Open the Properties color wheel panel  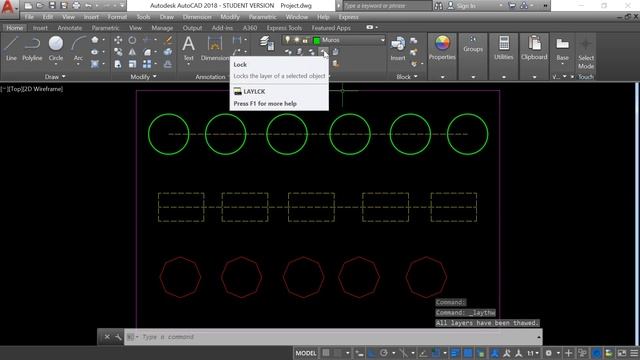(442, 47)
